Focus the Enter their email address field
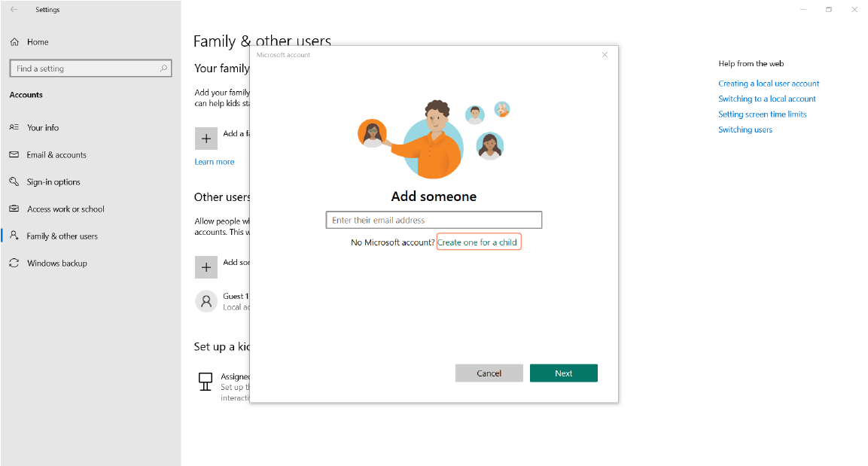The width and height of the screenshot is (868, 466). [434, 221]
